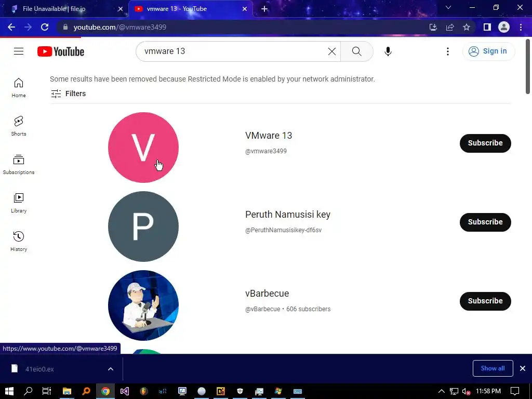Open Chrome profile avatar

click(504, 27)
